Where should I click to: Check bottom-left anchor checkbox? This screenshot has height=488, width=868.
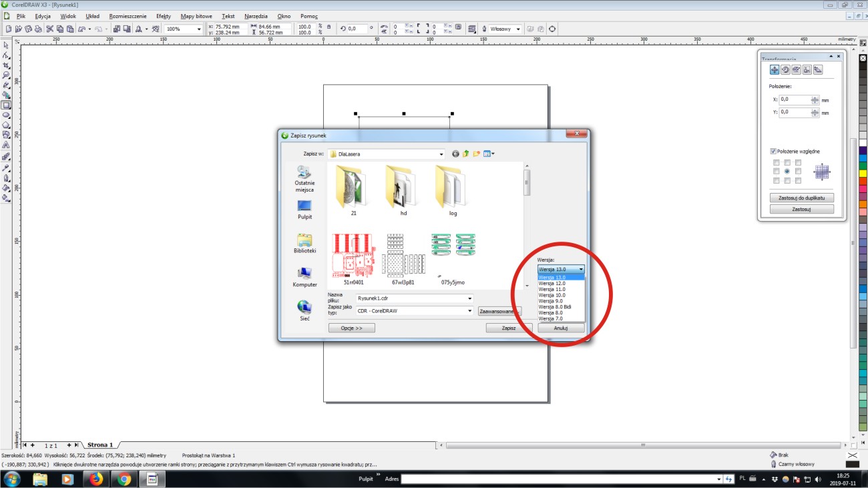click(x=777, y=181)
